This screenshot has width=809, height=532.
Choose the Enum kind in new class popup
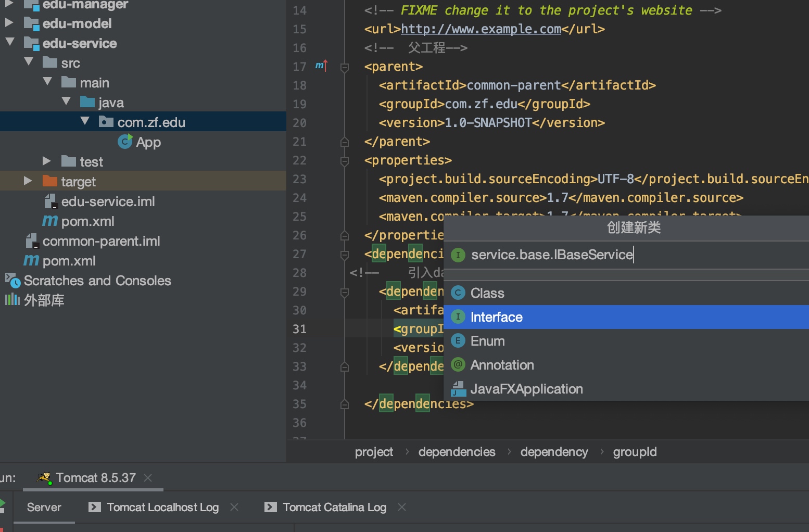pyautogui.click(x=487, y=341)
